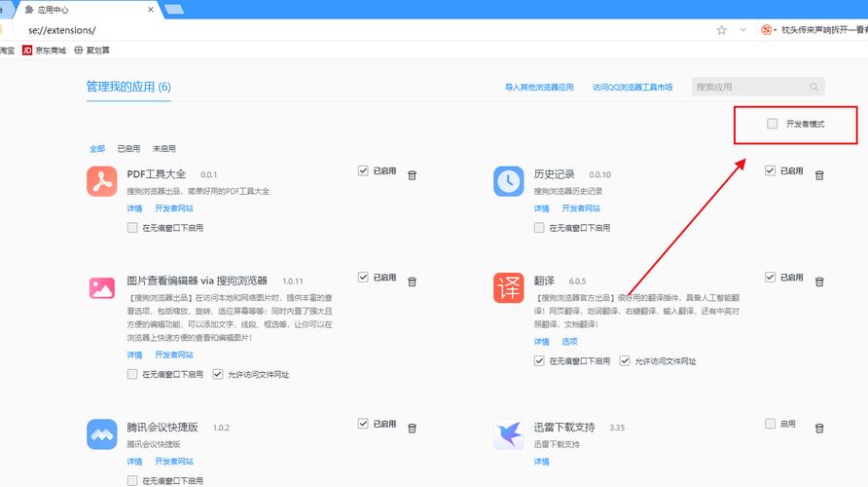868x487 pixels.
Task: Bookmark page with the star icon
Action: pyautogui.click(x=721, y=30)
